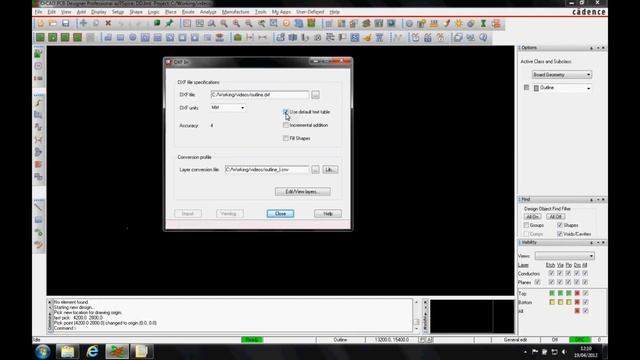
Task: Toggle Top layer All visibility checkbox
Action: [585, 293]
